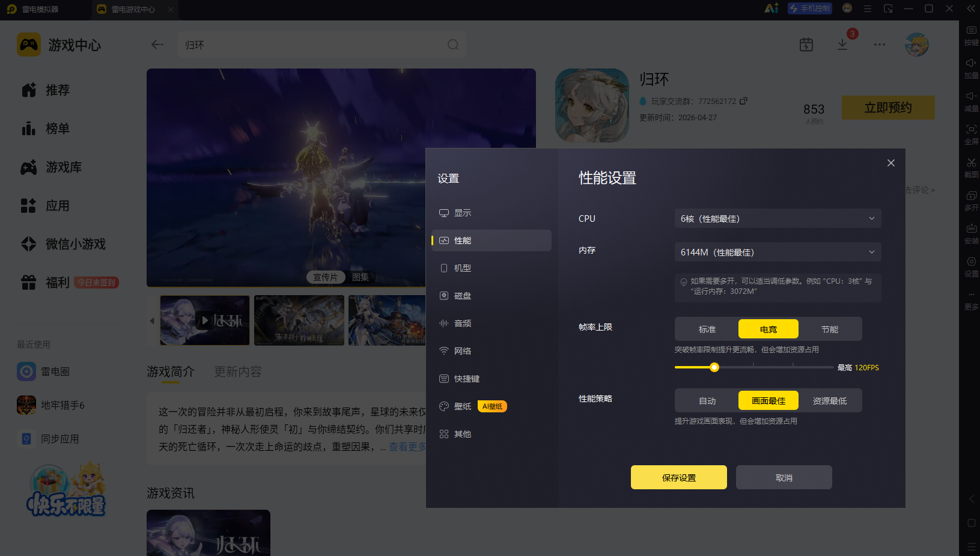Take a screenshot with 截图 icon

pos(971,168)
